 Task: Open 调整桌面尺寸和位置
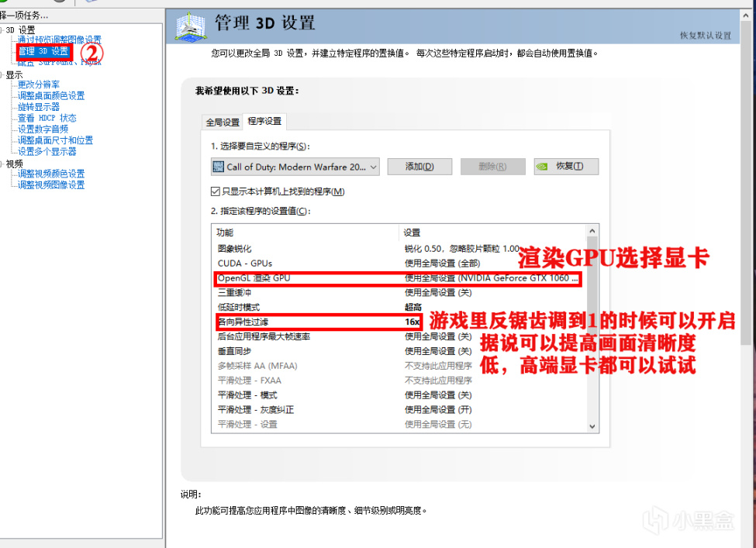pyautogui.click(x=56, y=140)
